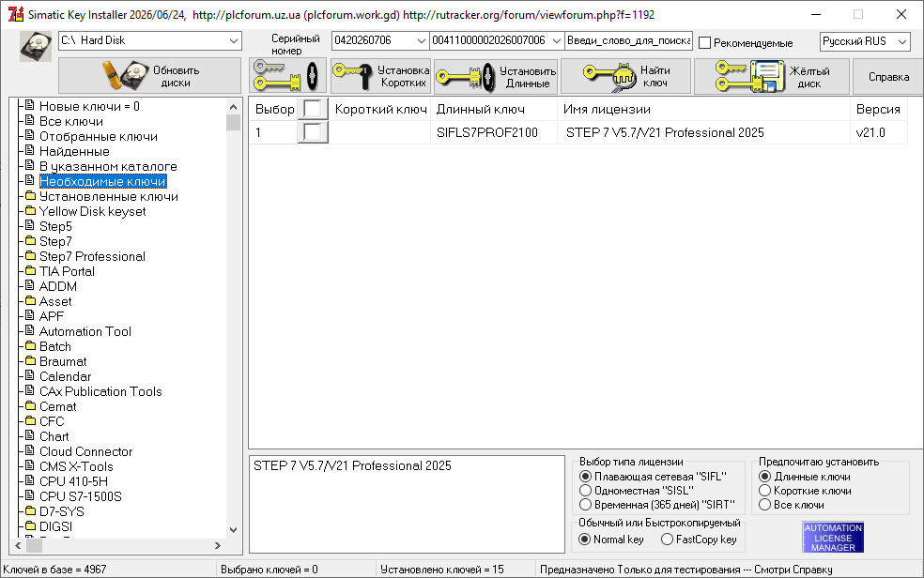Click the folder icon beside Cemat
Viewport: 924px width, 578px height.
pyautogui.click(x=30, y=406)
